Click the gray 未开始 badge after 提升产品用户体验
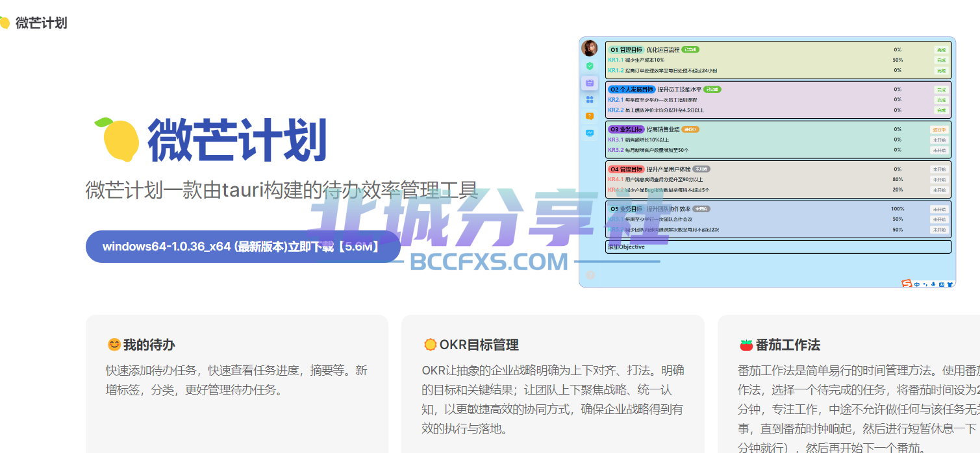Viewport: 980px width, 453px height. click(x=701, y=169)
